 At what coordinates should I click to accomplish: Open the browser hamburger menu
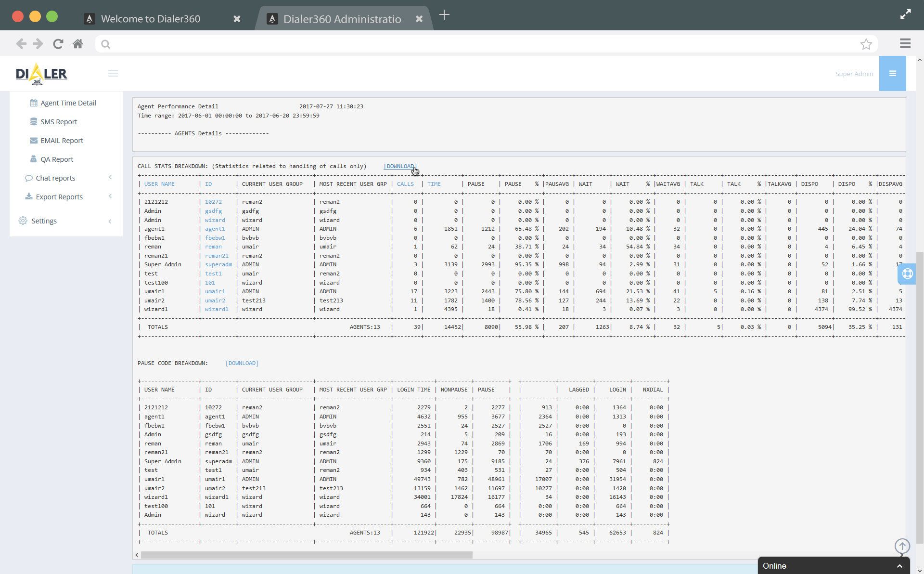[x=905, y=44]
